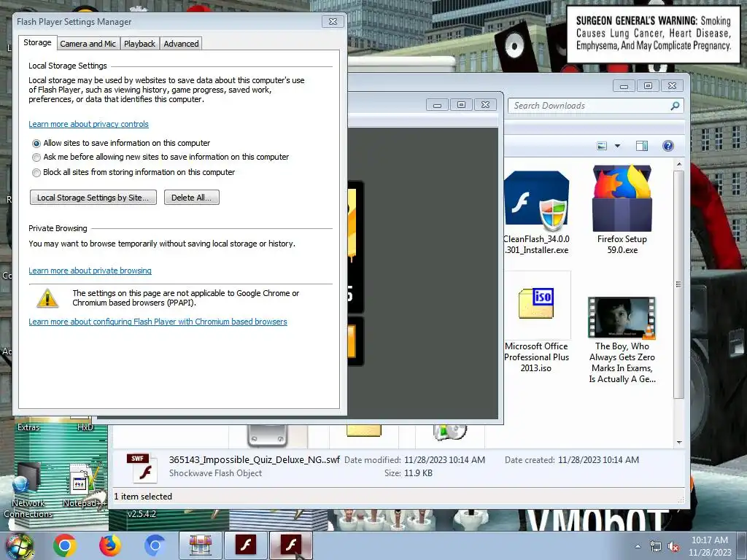Viewport: 747px width, 560px height.
Task: Open link about configuring Flash with Chromium browsers
Action: tap(158, 322)
